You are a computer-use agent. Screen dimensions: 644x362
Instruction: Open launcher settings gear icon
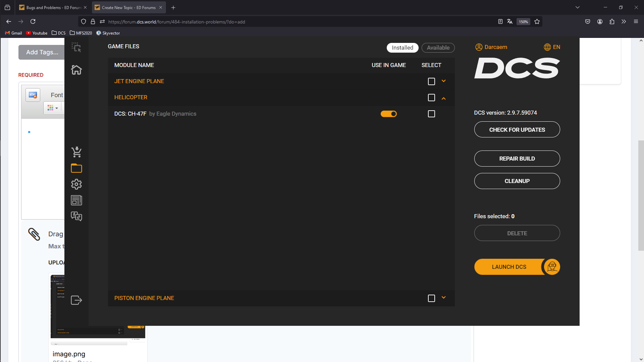point(76,184)
